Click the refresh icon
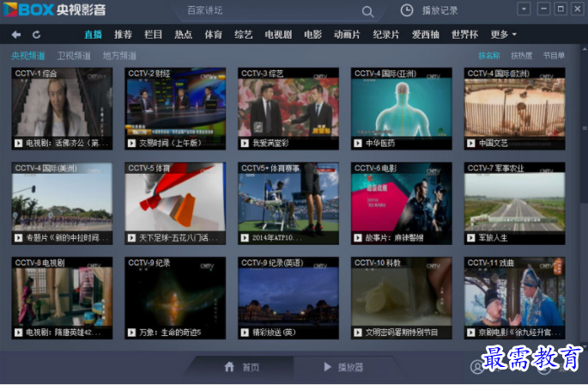This screenshot has width=588, height=385. pos(36,35)
